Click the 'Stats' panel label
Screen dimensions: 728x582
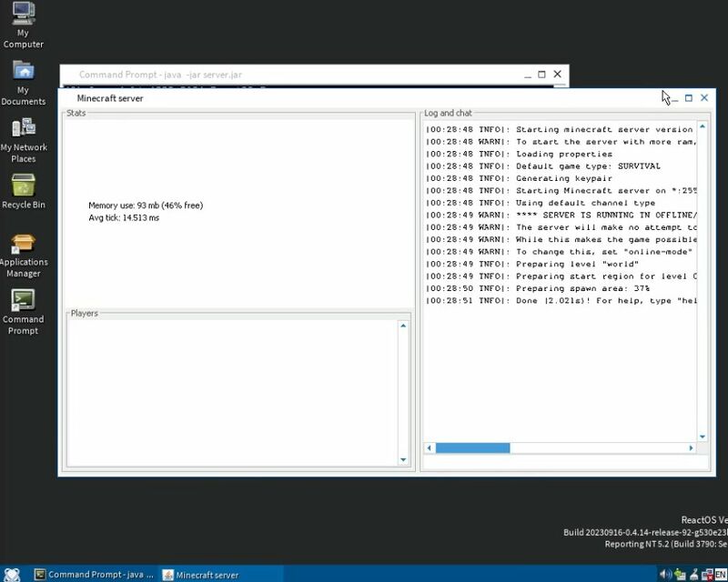76,113
